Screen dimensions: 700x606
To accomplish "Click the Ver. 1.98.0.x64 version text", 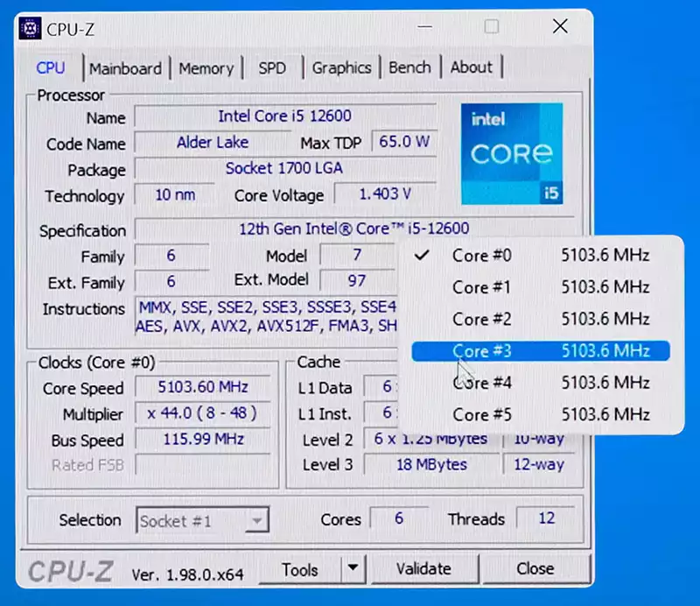I will tap(187, 574).
